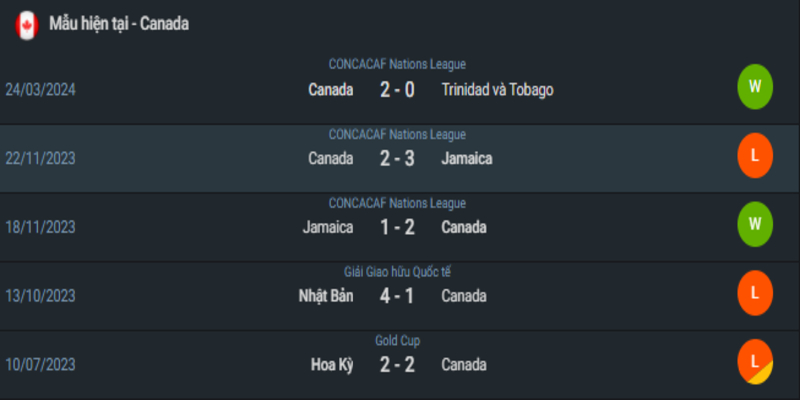The height and width of the screenshot is (400, 800).
Task: Click L badge for Gold Cup match
Action: pos(755,362)
